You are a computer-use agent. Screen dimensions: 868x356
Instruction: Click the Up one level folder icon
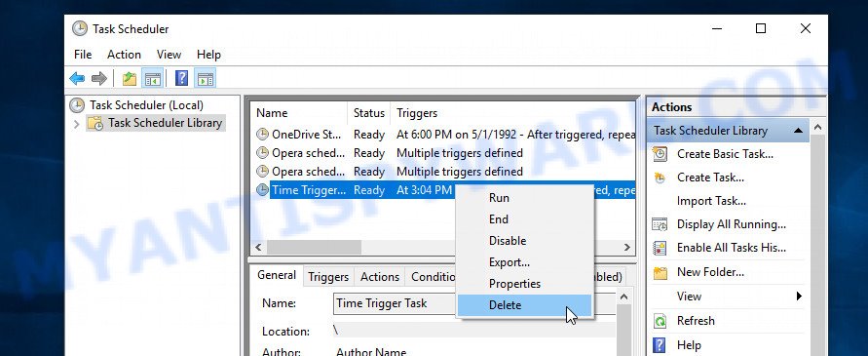(130, 79)
